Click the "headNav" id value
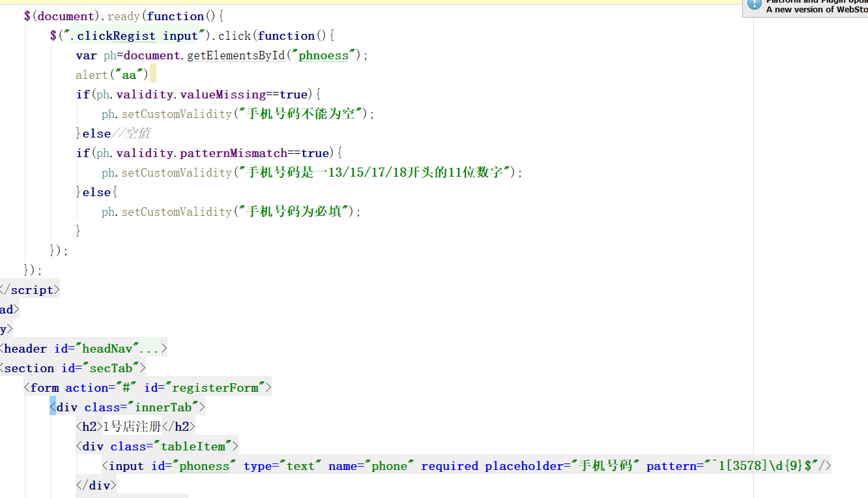868x498 pixels. tap(107, 349)
